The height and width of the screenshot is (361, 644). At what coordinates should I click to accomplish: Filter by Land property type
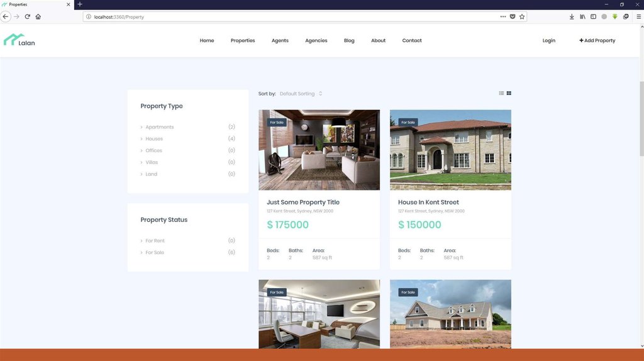point(151,174)
